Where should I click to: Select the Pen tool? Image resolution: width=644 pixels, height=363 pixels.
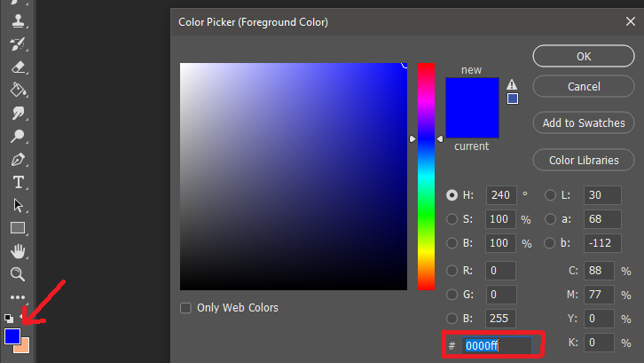17,160
